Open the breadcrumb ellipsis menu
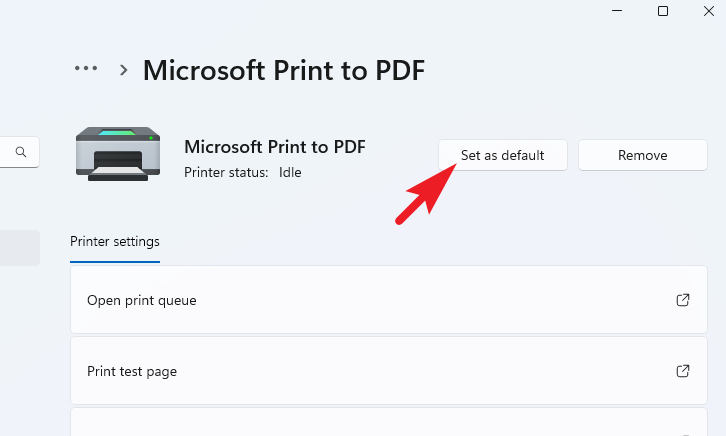726x436 pixels. [x=86, y=69]
